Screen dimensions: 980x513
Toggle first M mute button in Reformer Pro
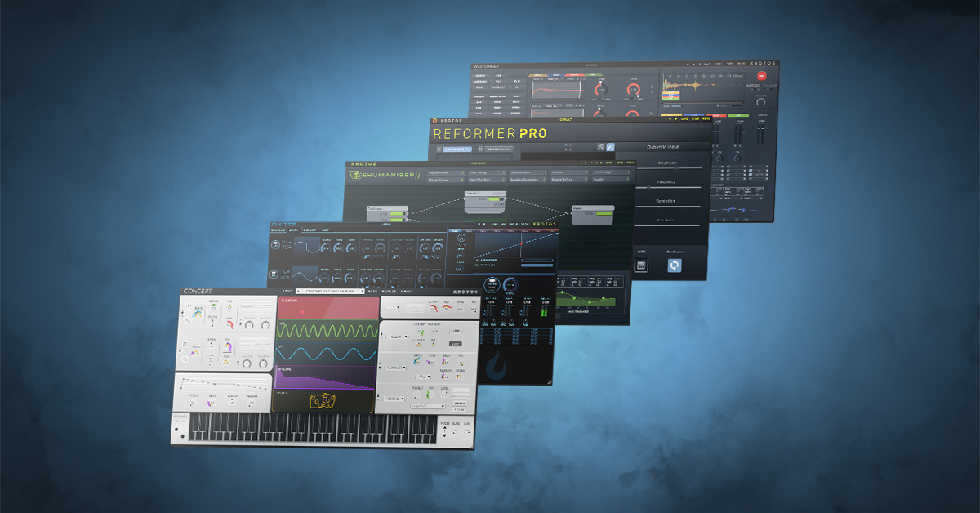point(439,149)
